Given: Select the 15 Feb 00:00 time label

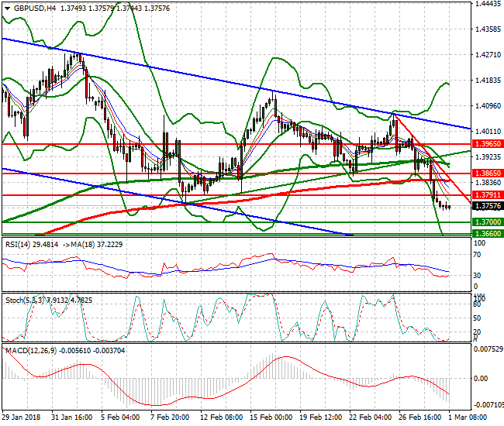Looking at the screenshot, I should pyautogui.click(x=270, y=417).
